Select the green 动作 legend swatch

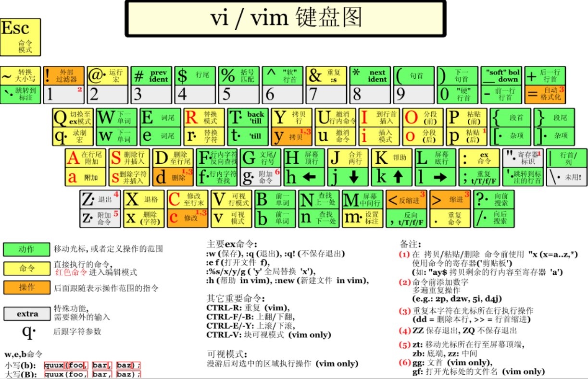pos(26,249)
